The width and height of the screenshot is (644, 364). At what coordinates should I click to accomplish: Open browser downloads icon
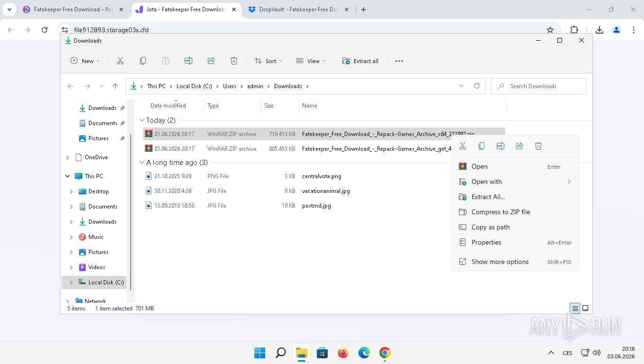click(x=599, y=30)
